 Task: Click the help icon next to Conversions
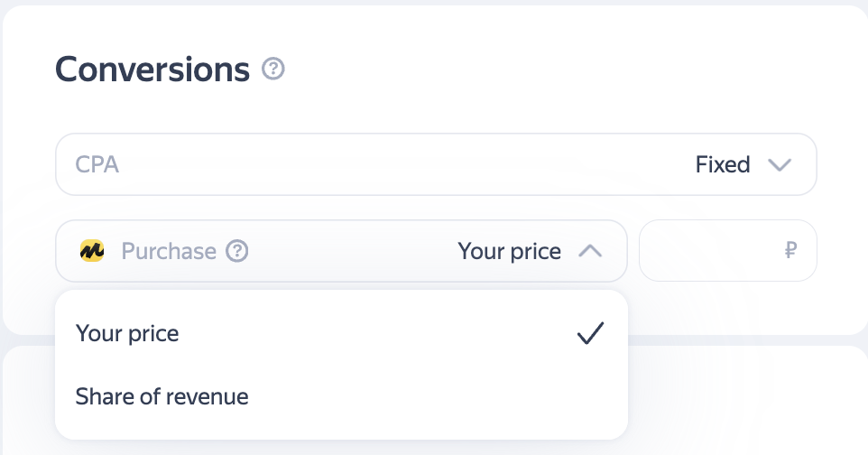[273, 69]
